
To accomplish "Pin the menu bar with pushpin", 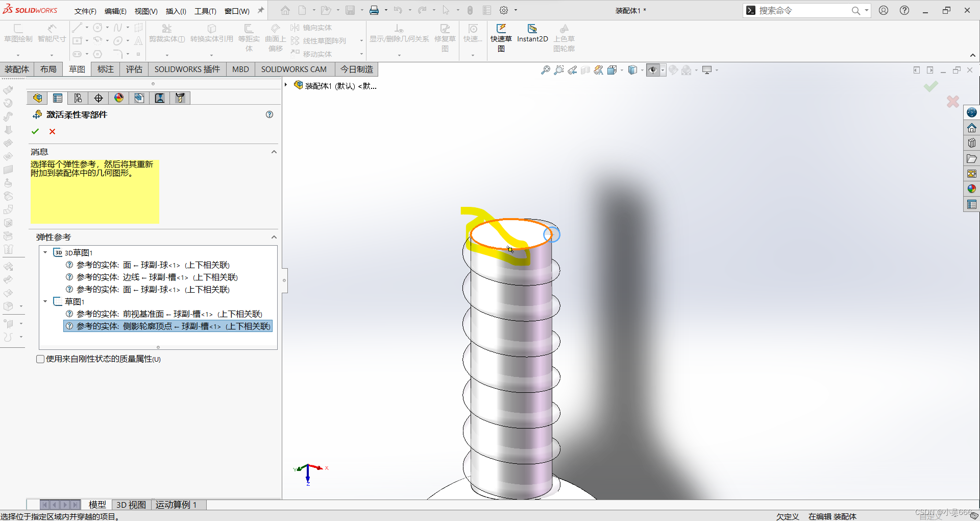I will click(261, 10).
